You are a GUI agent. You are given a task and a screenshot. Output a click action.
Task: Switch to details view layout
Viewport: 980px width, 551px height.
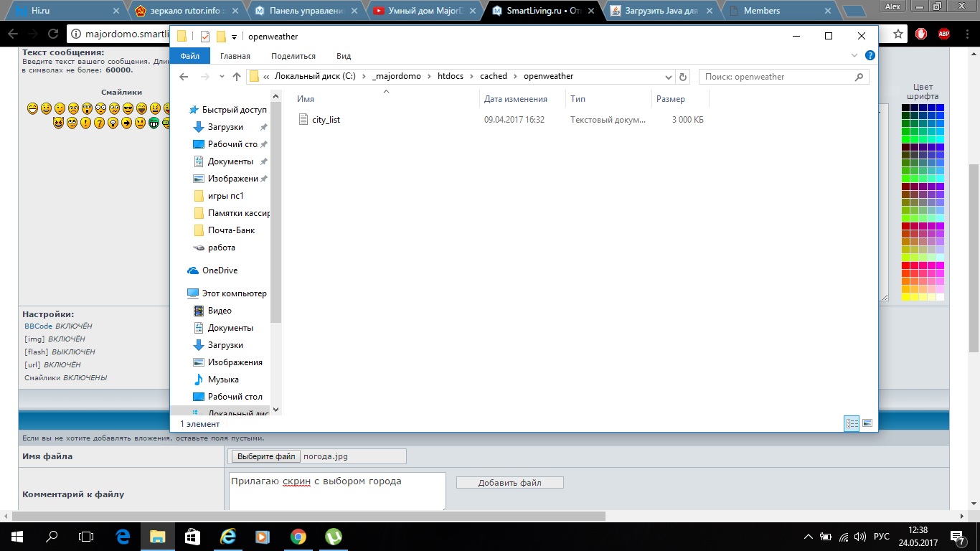coord(852,424)
